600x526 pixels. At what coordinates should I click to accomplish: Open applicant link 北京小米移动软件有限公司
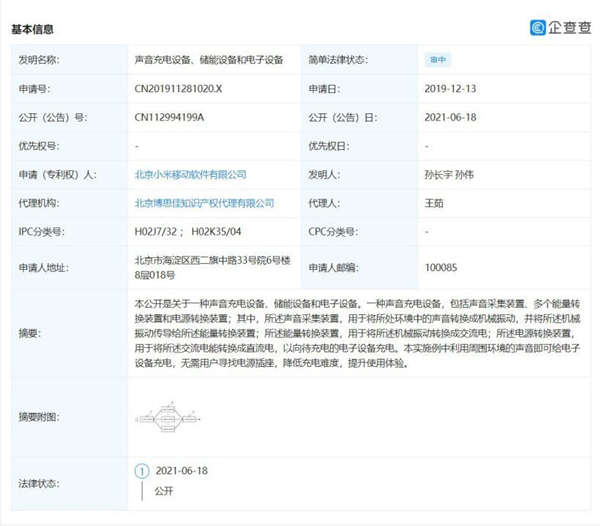[191, 175]
